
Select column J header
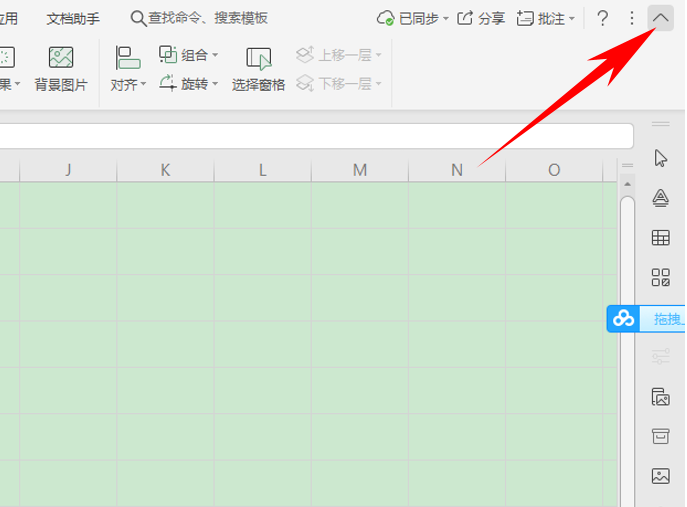click(68, 170)
